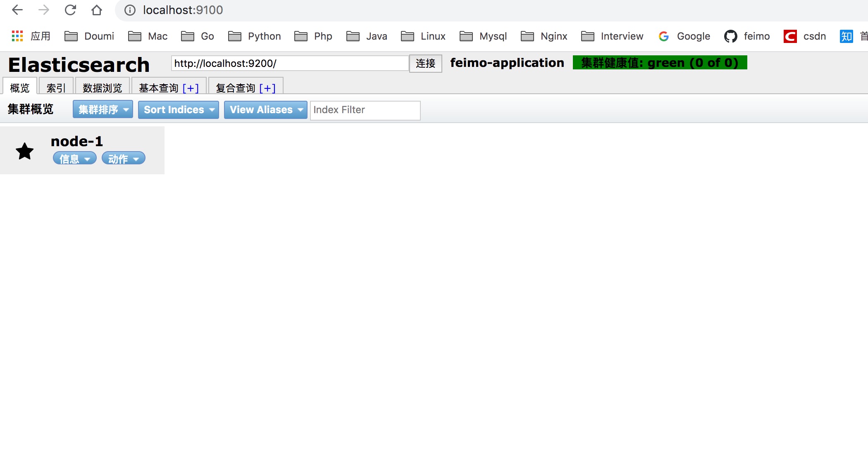Expand the View Aliases dropdown
Viewport: 868px width, 465px height.
pos(266,109)
